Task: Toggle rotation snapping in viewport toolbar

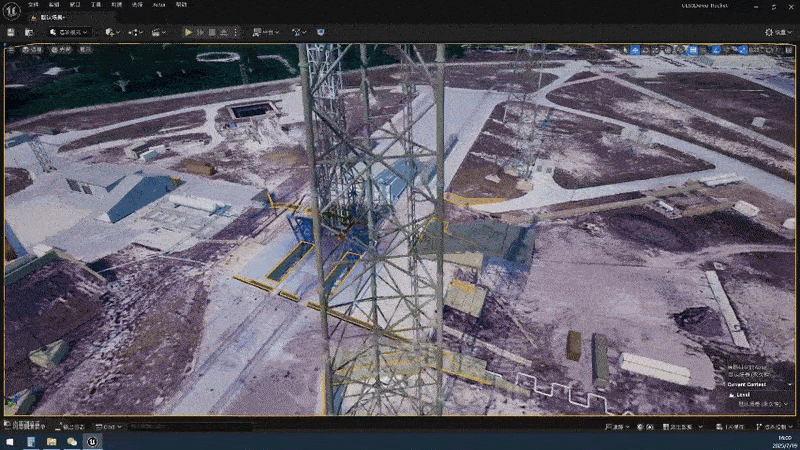Action: (725, 48)
